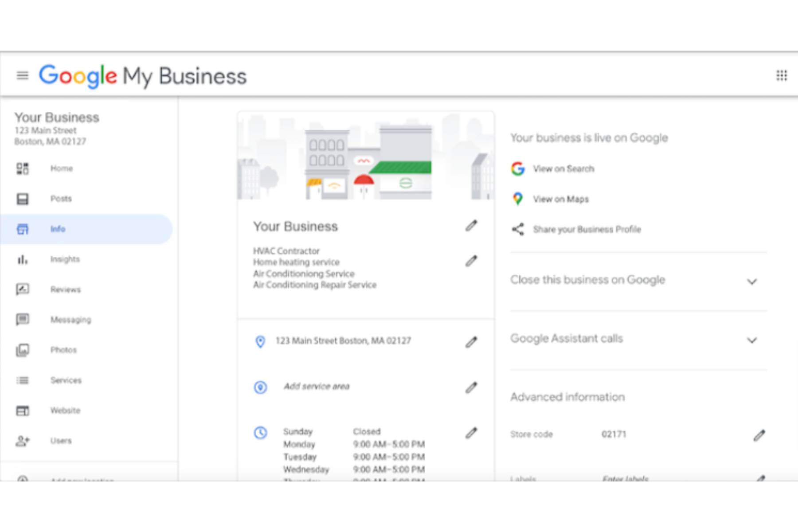The image size is (798, 532).
Task: Open Messaging in the left menu
Action: coord(70,320)
